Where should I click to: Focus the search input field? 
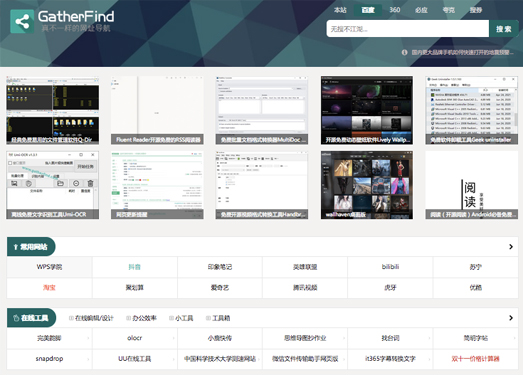coord(408,29)
